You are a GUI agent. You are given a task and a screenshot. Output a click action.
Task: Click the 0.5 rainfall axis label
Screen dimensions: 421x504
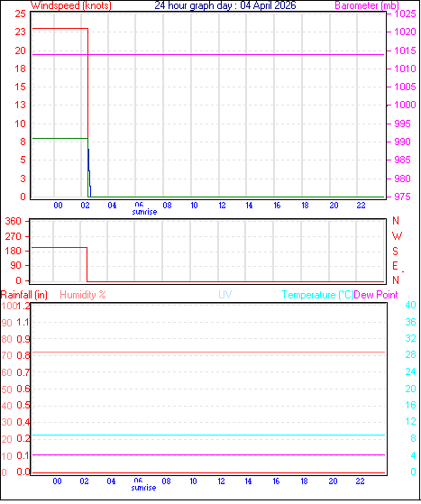(x=23, y=405)
